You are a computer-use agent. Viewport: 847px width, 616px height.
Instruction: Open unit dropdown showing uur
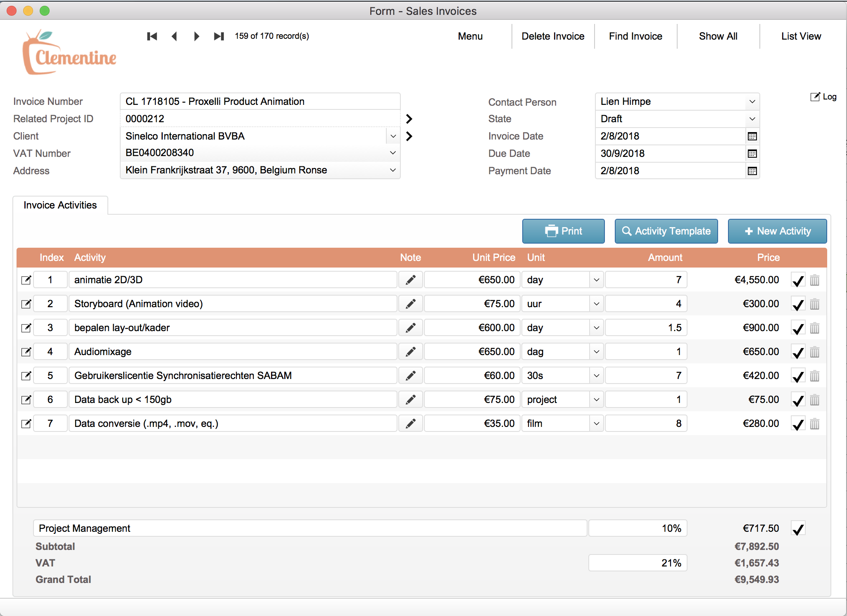point(596,304)
